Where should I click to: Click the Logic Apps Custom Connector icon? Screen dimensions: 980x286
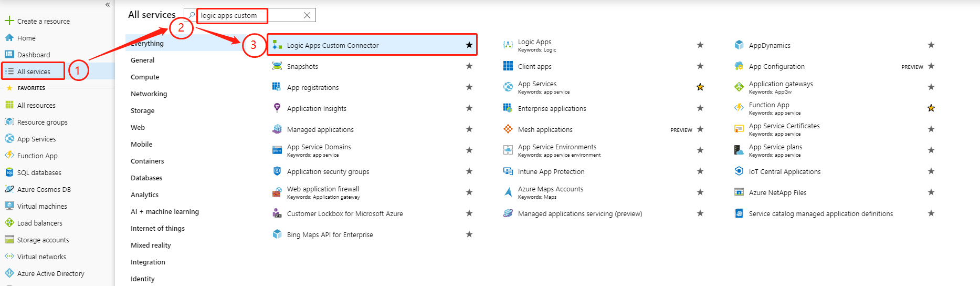click(x=277, y=45)
